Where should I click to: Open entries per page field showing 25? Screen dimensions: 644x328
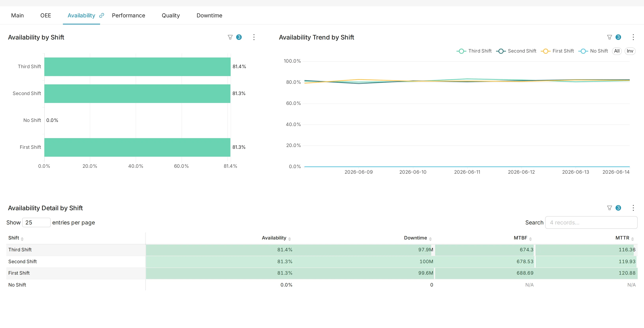click(36, 222)
